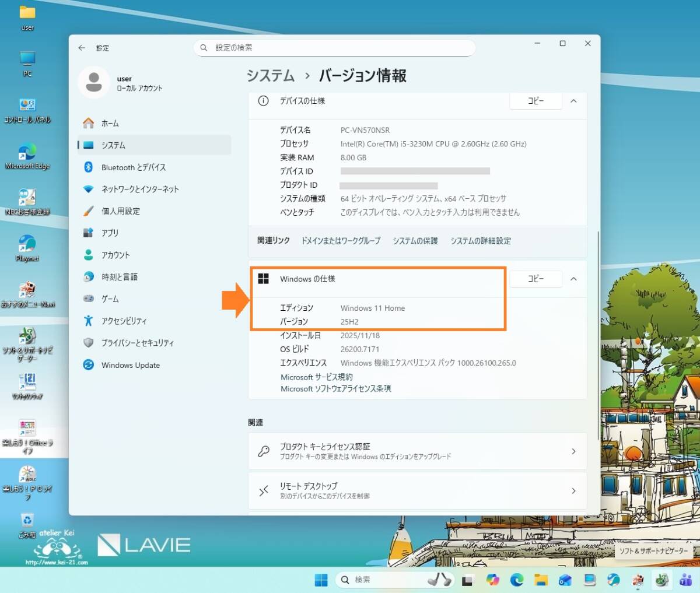Screen dimensions: 700x593
Task: Click the user account avatar
Action: 94,82
